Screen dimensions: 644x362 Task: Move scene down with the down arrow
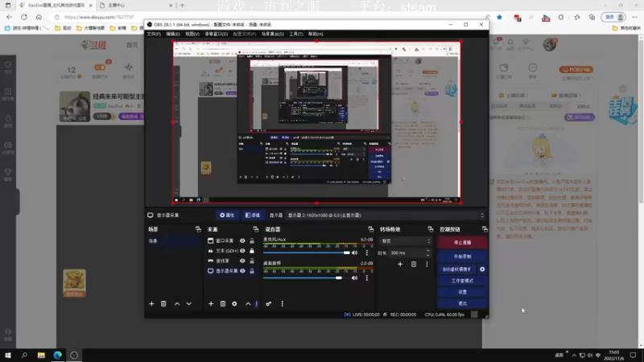189,304
